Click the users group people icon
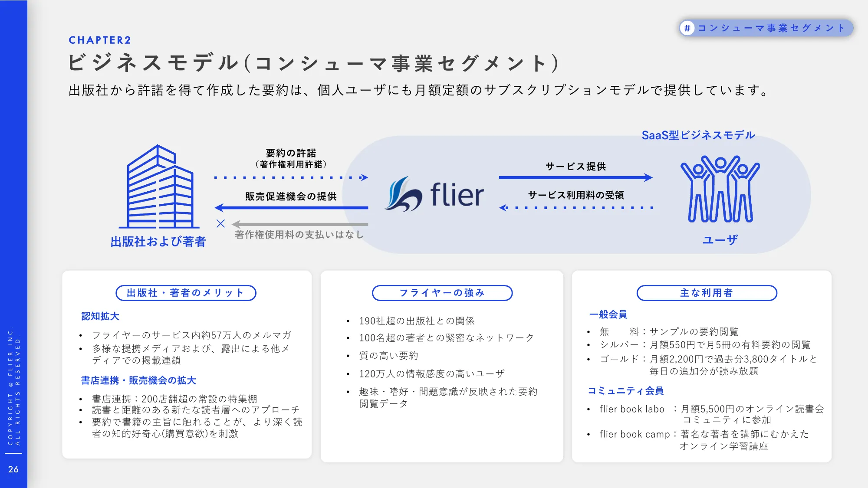This screenshot has height=488, width=868. (720, 189)
